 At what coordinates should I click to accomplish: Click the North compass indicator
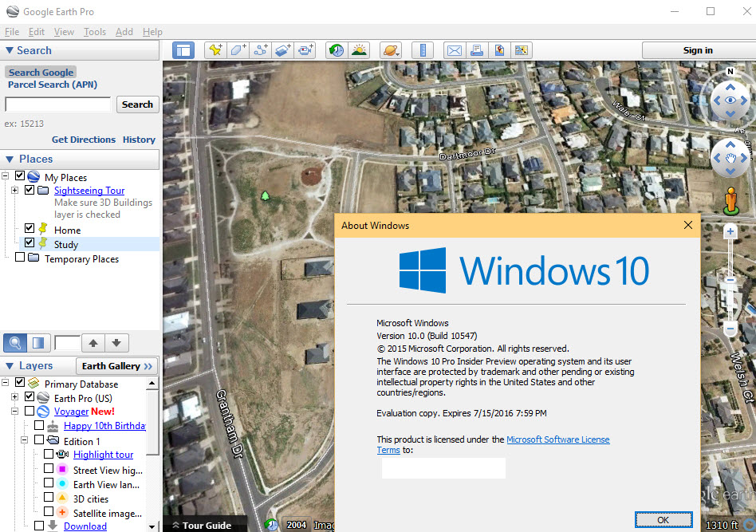[730, 71]
